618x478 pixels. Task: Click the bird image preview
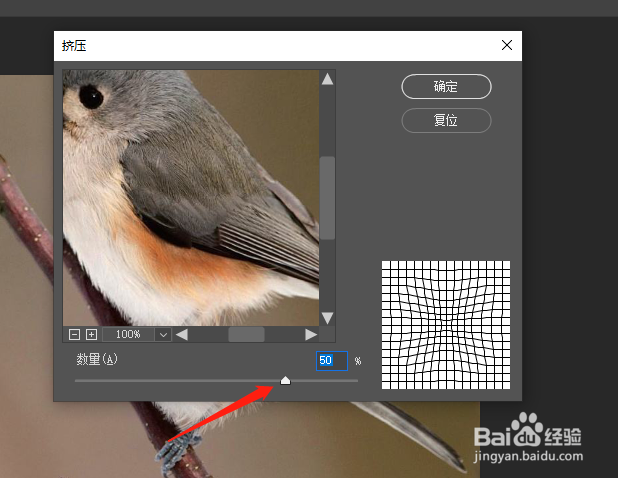coord(191,198)
